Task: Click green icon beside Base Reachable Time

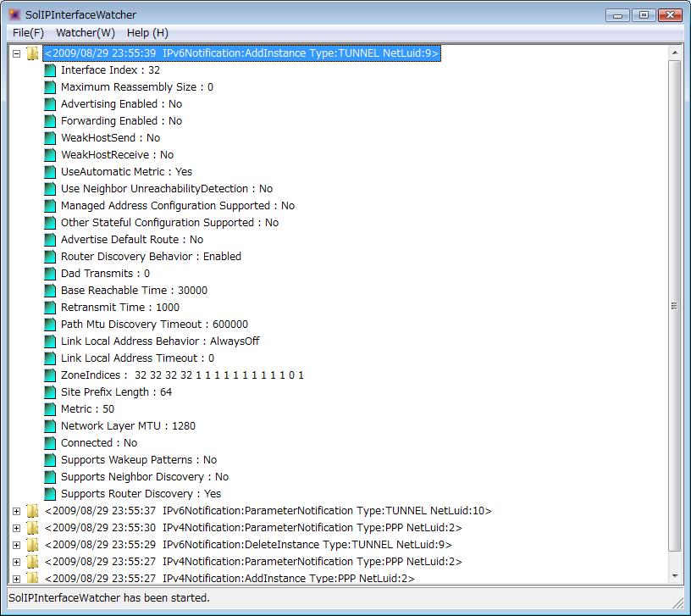Action: coord(50,291)
